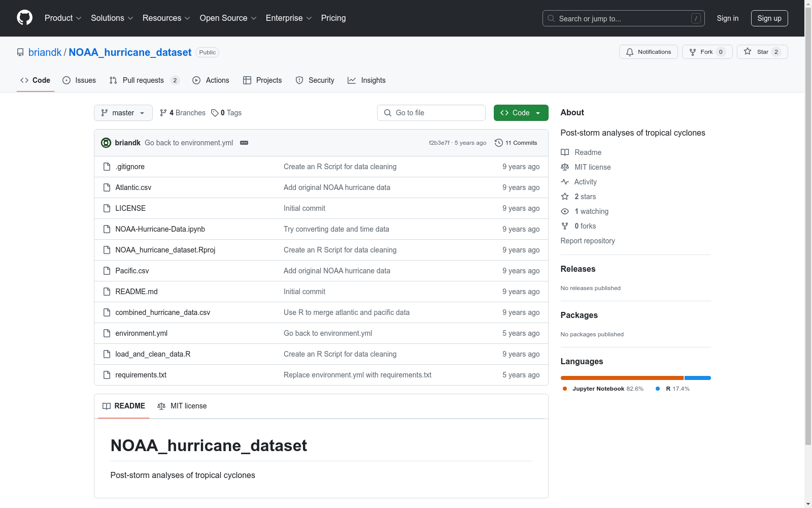This screenshot has width=812, height=508.
Task: Click the Jupyter Notebook 82.6% language label
Action: [603, 389]
